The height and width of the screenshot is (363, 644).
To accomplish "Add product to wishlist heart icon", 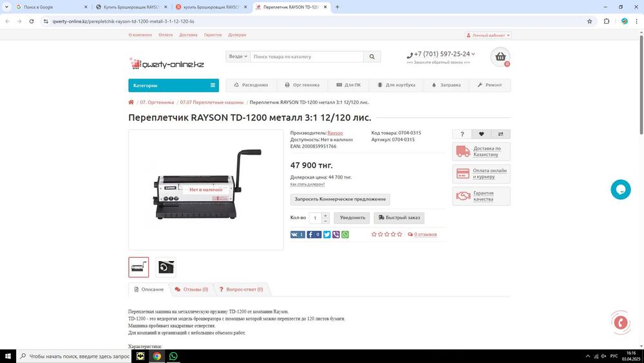I will coord(481,134).
